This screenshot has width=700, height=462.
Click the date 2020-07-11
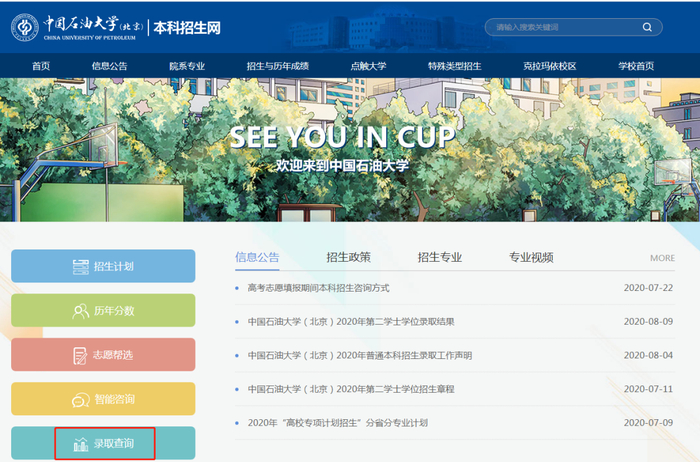(x=648, y=389)
